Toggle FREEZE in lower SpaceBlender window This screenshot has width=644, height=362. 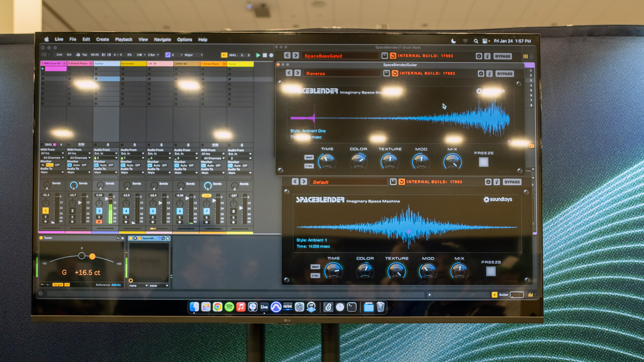click(x=491, y=271)
